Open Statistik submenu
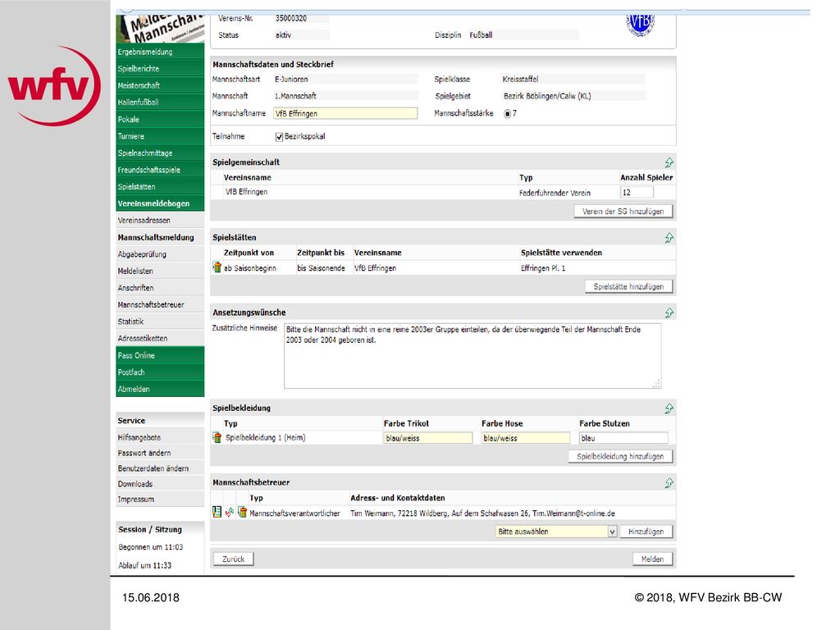Image resolution: width=840 pixels, height=630 pixels. [160, 322]
